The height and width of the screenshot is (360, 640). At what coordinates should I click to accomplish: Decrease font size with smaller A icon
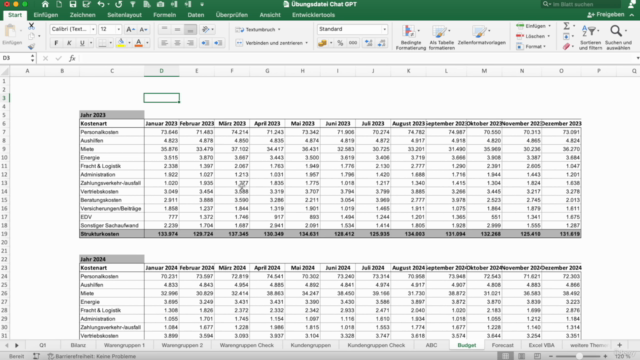pyautogui.click(x=143, y=29)
